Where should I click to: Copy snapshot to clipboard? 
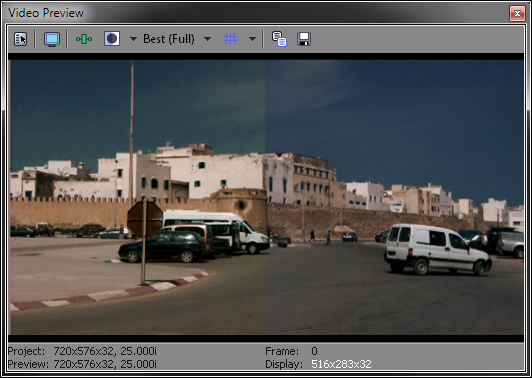pos(279,39)
